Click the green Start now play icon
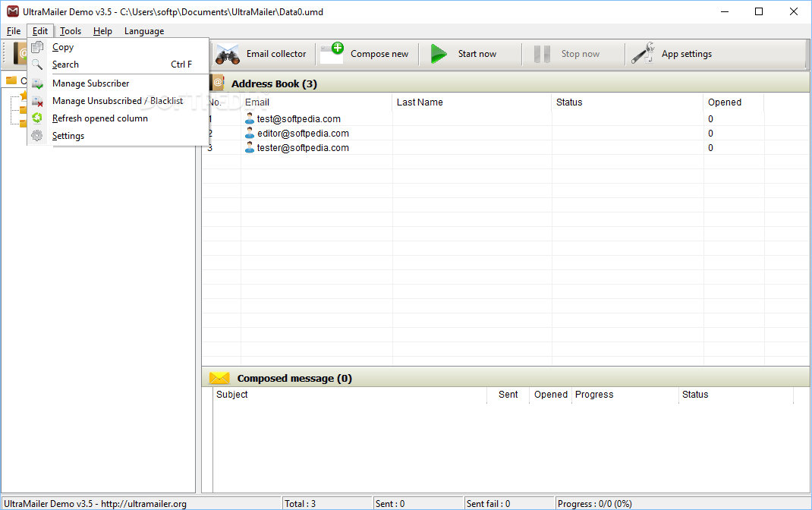Viewport: 812px width, 510px height. pos(439,54)
